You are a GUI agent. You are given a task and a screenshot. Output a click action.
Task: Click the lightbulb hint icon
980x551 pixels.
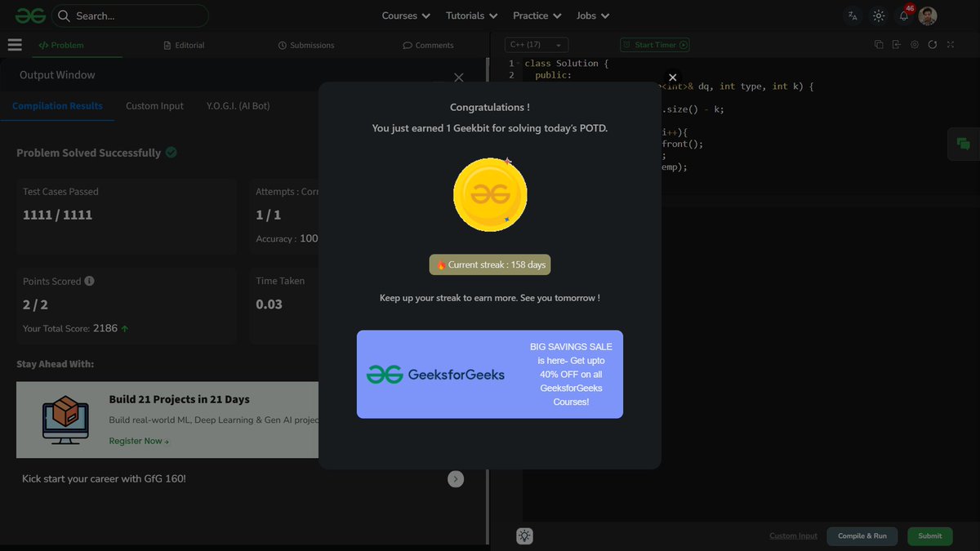(524, 535)
